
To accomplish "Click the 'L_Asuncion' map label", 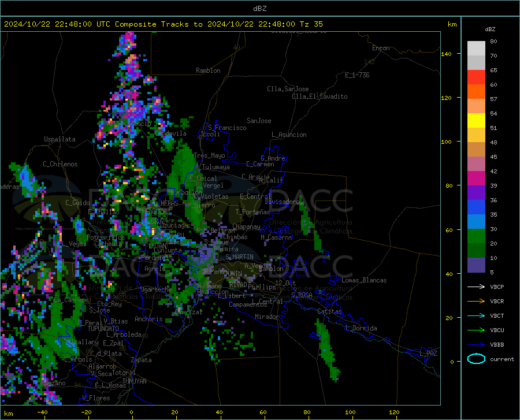I will [x=289, y=135].
